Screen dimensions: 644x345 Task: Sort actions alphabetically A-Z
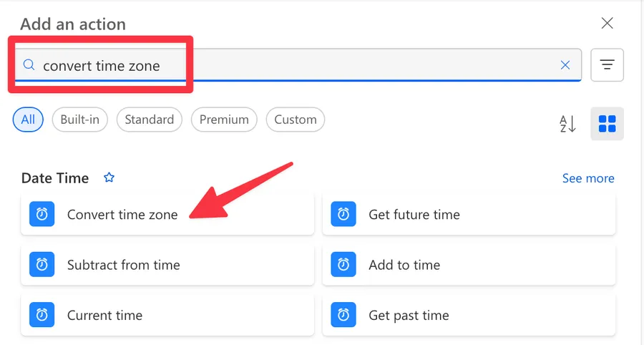(x=567, y=123)
